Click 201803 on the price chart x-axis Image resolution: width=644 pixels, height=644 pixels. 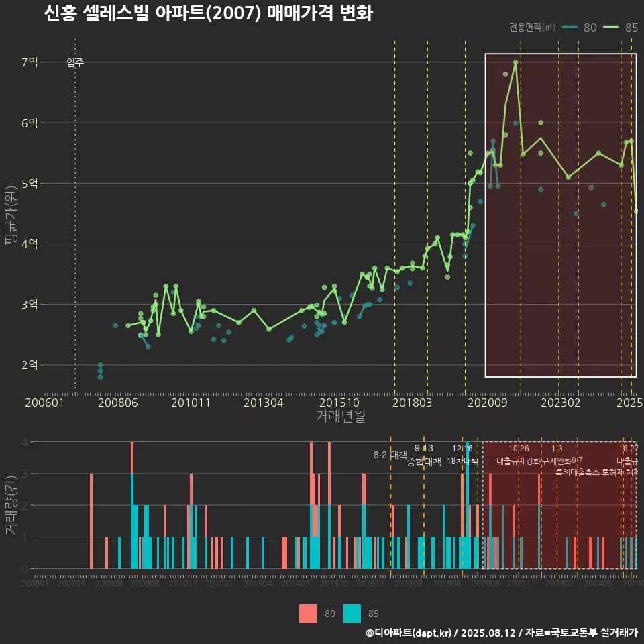click(x=413, y=402)
